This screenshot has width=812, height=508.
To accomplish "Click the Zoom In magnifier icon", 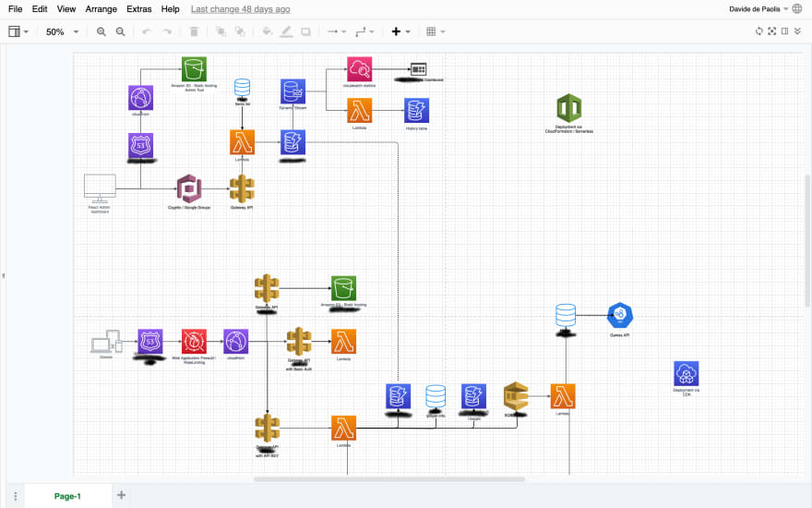I will point(101,31).
